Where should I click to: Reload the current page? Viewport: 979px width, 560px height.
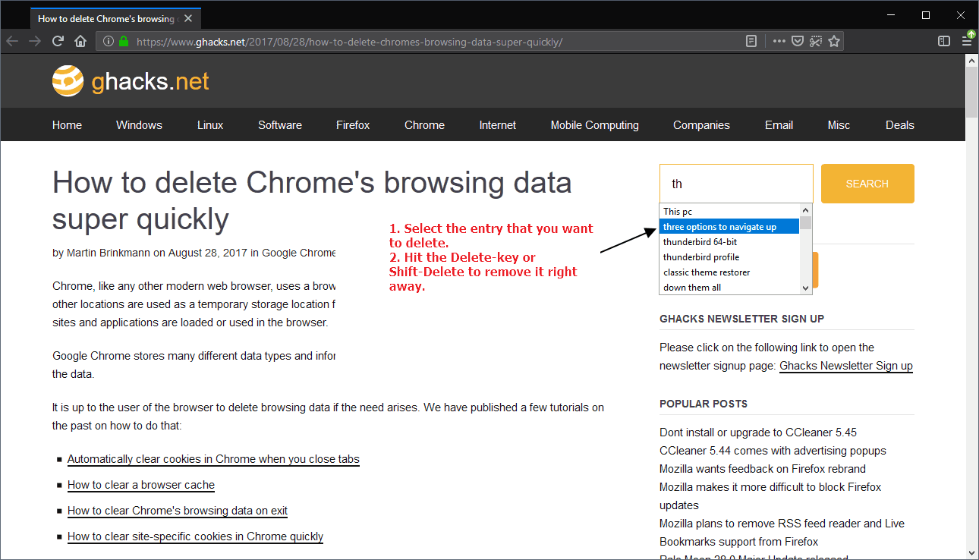click(58, 41)
